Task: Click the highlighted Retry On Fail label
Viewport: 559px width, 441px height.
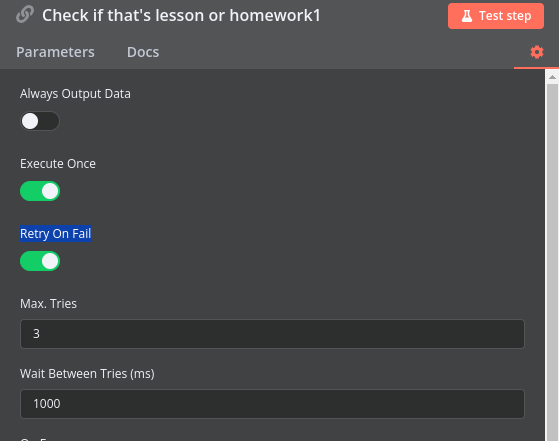Action: pyautogui.click(x=55, y=234)
